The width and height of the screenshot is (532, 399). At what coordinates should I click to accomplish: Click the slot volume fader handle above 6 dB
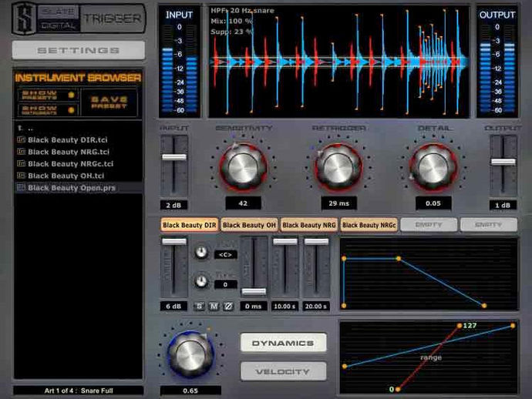click(x=174, y=241)
